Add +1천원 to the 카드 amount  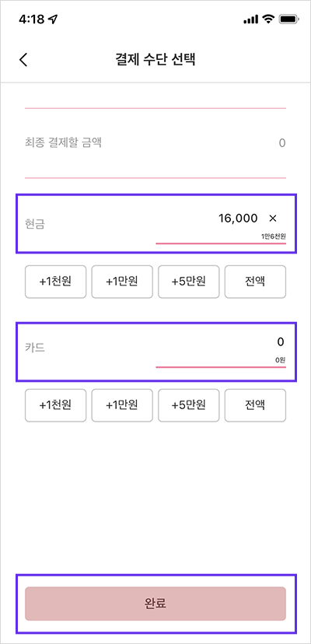pyautogui.click(x=55, y=405)
